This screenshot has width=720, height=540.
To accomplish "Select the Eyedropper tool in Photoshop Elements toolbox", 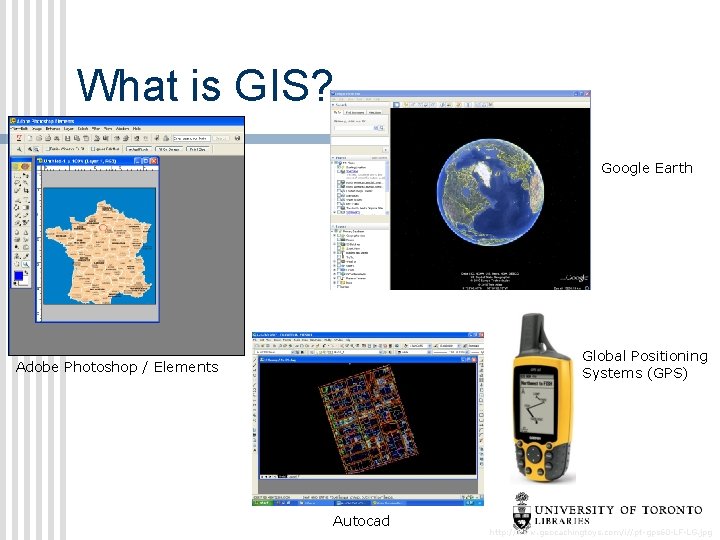I will [26, 256].
